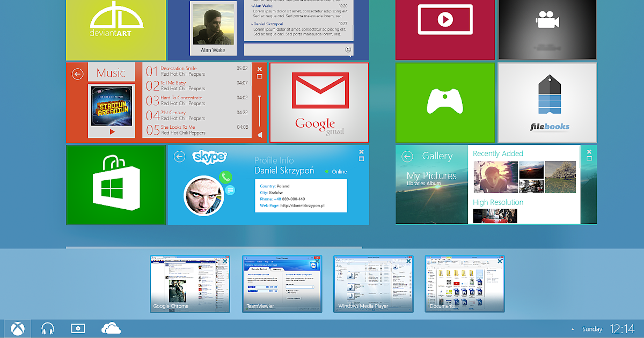Click the +48 889-000-140 phone number
This screenshot has height=338, width=644.
tap(289, 199)
